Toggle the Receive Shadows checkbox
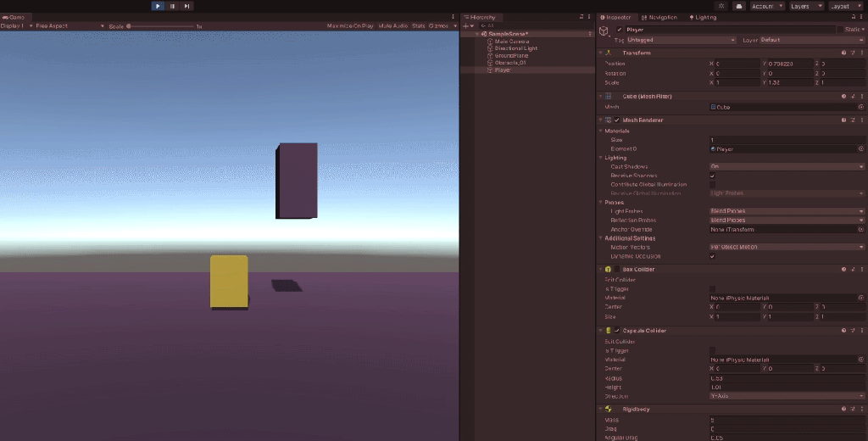Viewport: 868px width, 441px height. click(x=712, y=176)
